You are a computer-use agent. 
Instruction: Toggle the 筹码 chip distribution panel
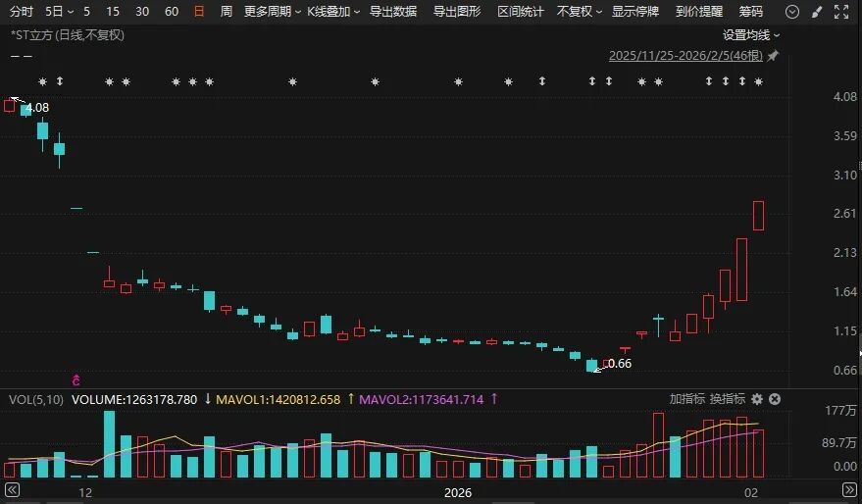pyautogui.click(x=750, y=12)
